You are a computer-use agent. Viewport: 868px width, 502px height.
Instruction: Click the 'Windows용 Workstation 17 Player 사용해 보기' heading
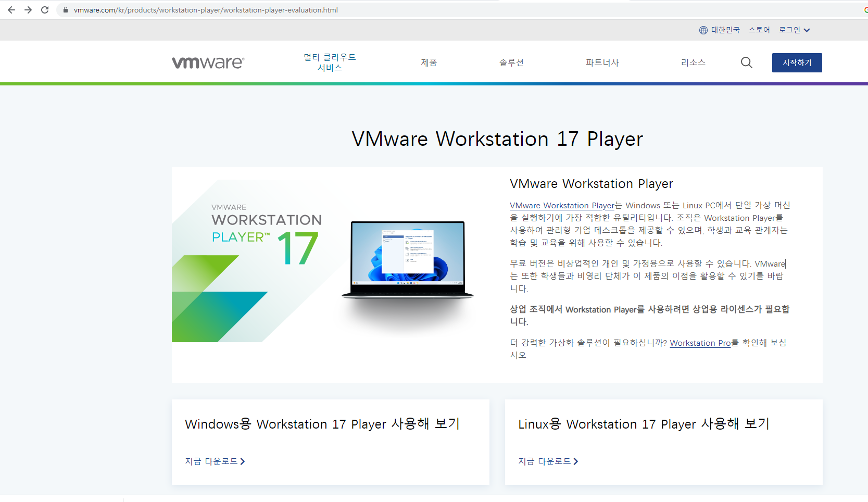point(322,424)
